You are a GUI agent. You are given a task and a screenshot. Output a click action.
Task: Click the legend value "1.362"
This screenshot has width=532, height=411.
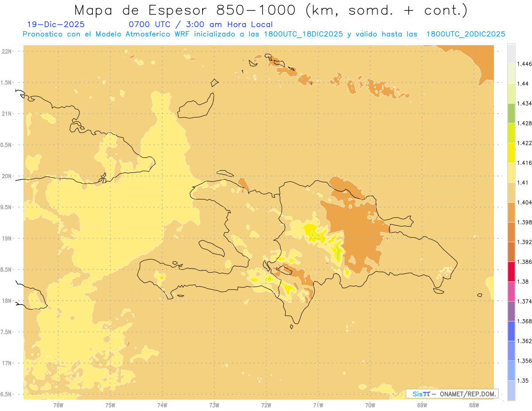[525, 341]
